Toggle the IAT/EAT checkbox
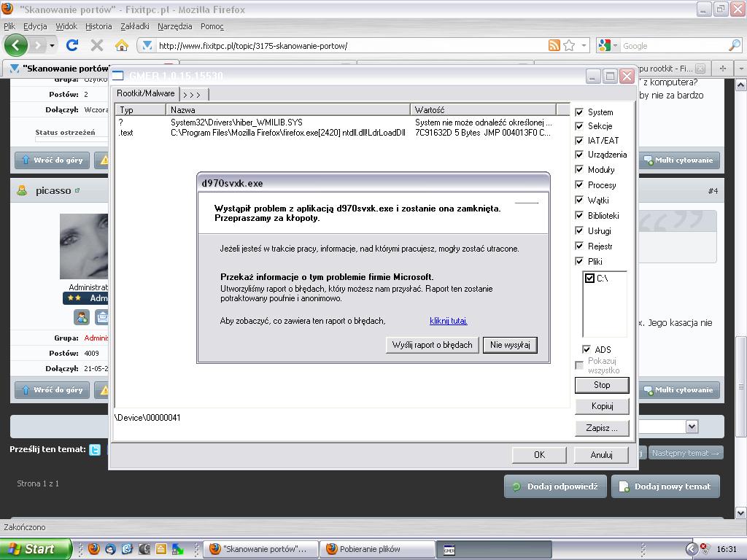Viewport: 747px width, 560px height. point(579,141)
